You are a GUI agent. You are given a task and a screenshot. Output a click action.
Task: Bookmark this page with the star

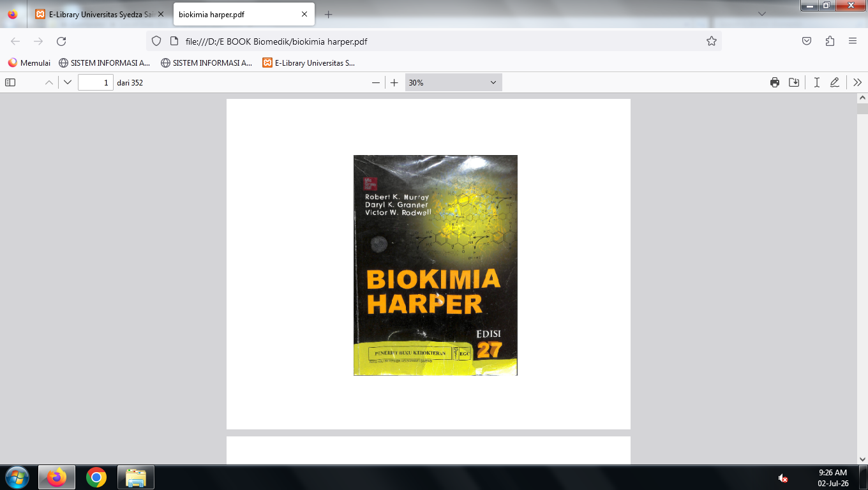712,41
